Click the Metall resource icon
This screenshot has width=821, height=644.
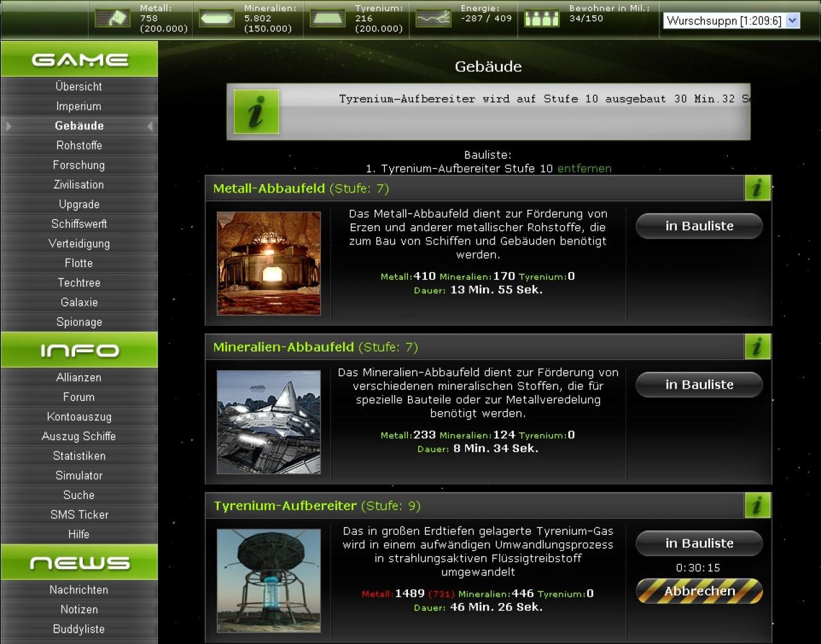click(112, 18)
